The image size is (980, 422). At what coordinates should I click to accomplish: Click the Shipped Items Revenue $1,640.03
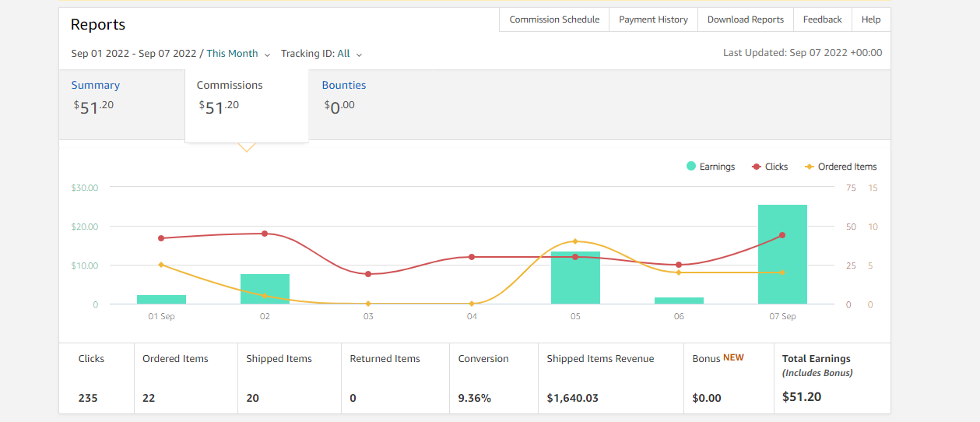(573, 398)
